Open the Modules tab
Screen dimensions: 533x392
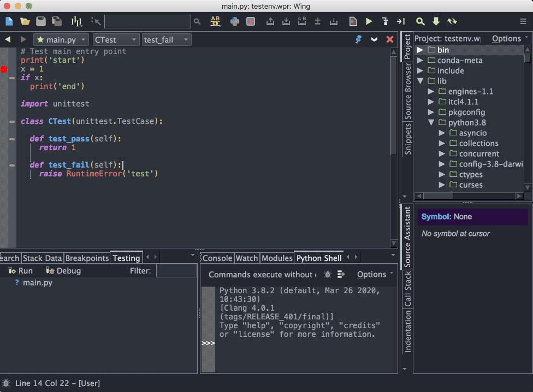click(277, 258)
